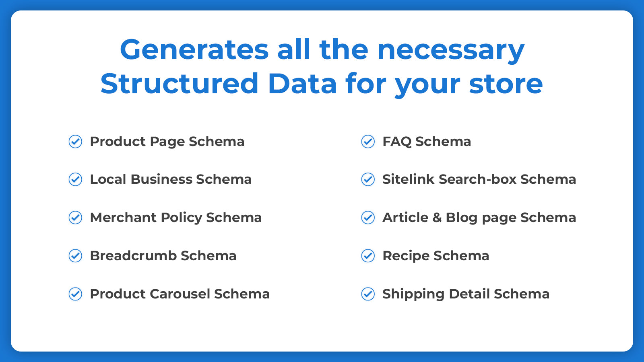Click the Product Carousel Schema text

[x=180, y=294]
